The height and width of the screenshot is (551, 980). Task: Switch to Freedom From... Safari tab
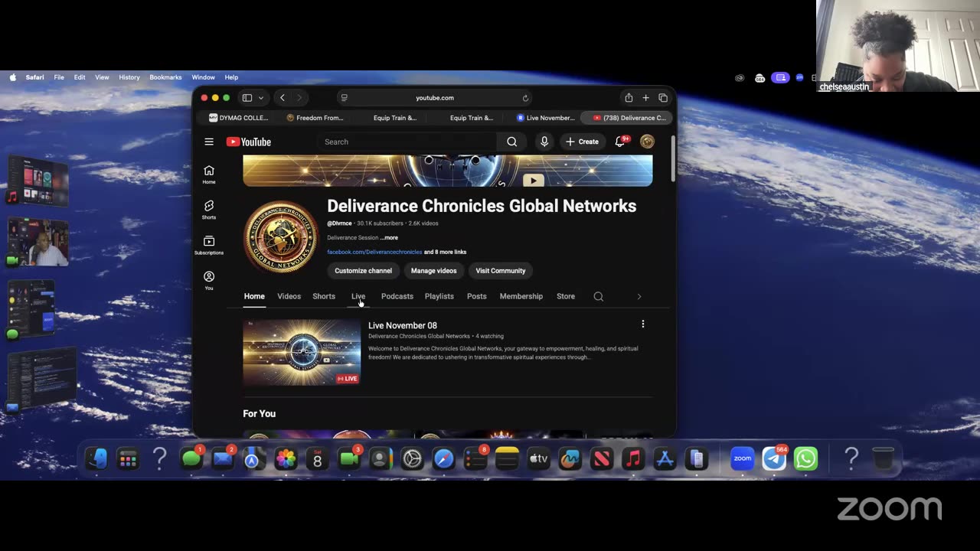pyautogui.click(x=315, y=118)
